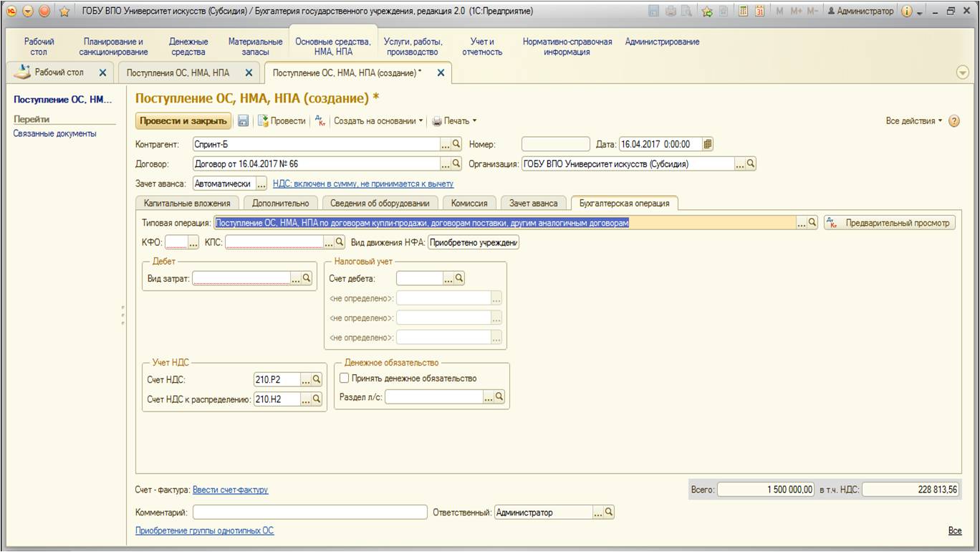Click the Предварительный просмотр button
The width and height of the screenshot is (980, 552).
(890, 223)
